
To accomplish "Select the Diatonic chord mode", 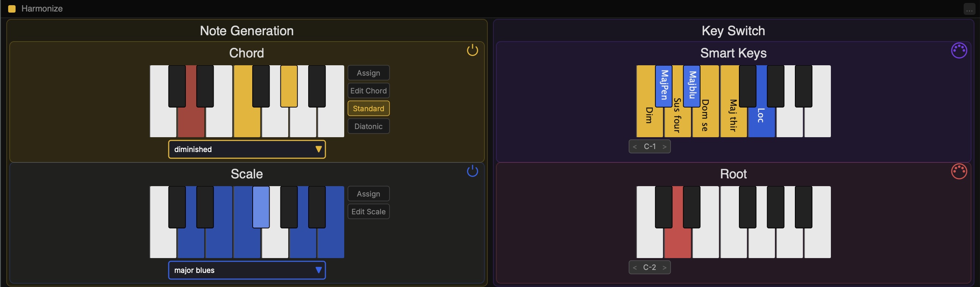I will click(x=368, y=126).
